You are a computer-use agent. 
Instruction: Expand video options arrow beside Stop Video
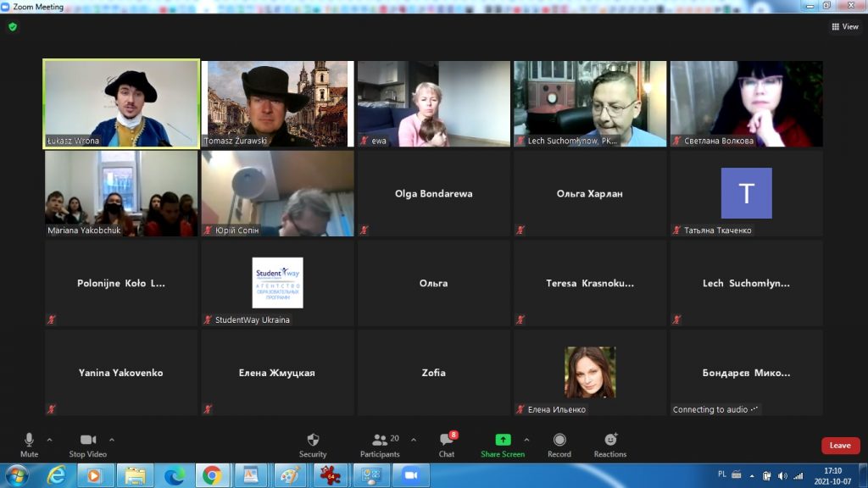(112, 440)
